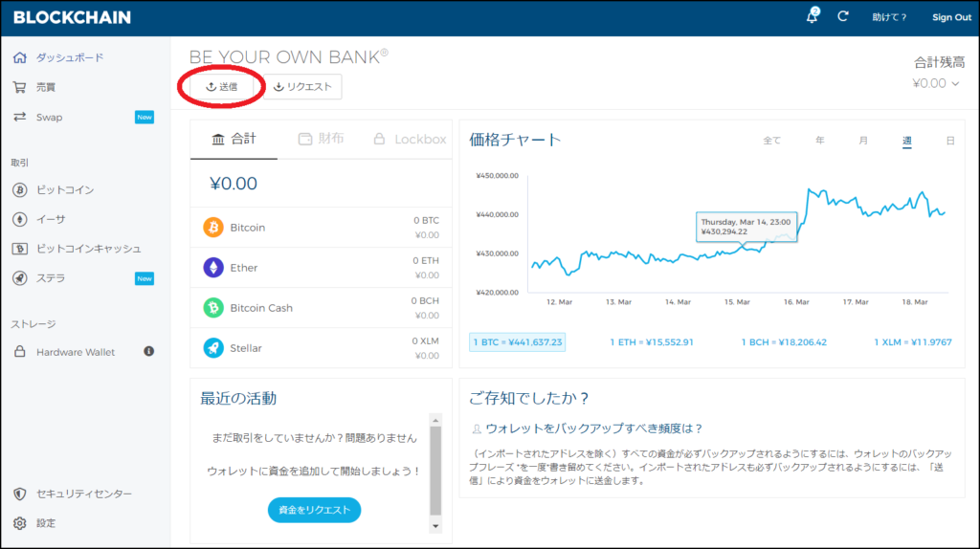
Task: Click the リクエスト request button
Action: (302, 87)
